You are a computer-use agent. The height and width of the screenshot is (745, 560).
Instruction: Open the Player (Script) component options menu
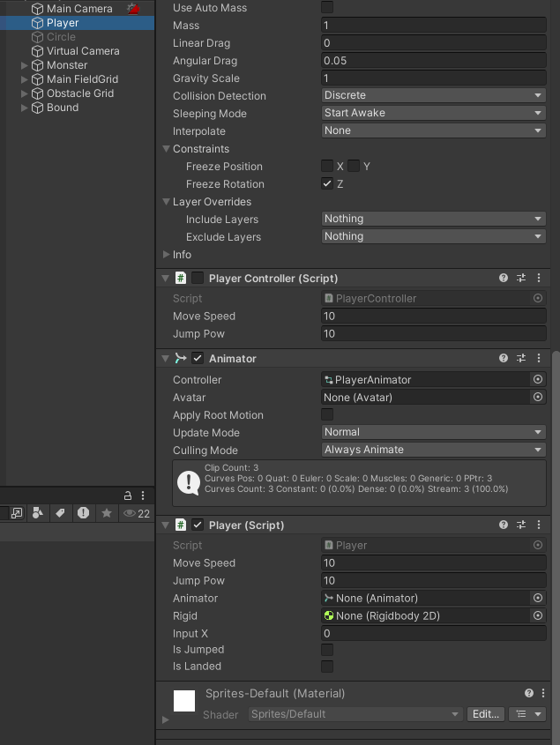tap(539, 525)
